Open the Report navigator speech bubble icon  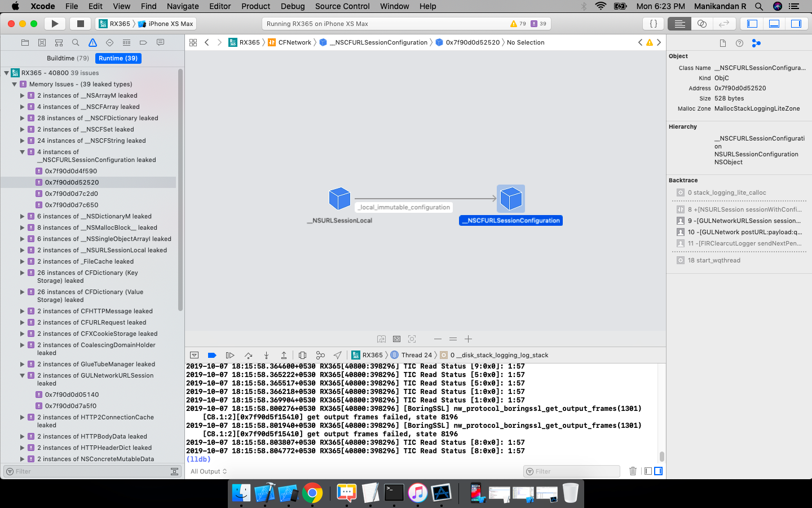pyautogui.click(x=160, y=42)
